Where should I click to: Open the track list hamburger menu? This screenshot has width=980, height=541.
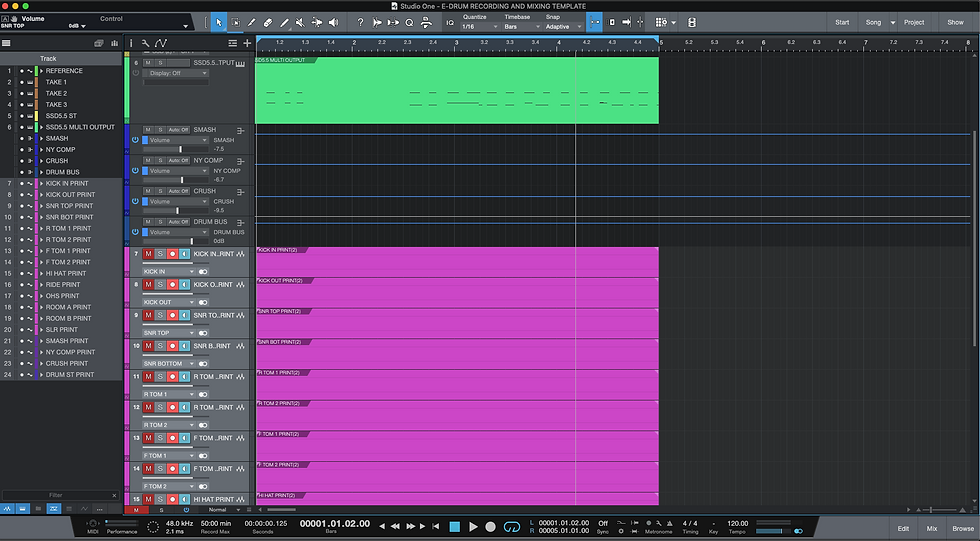(x=6, y=43)
